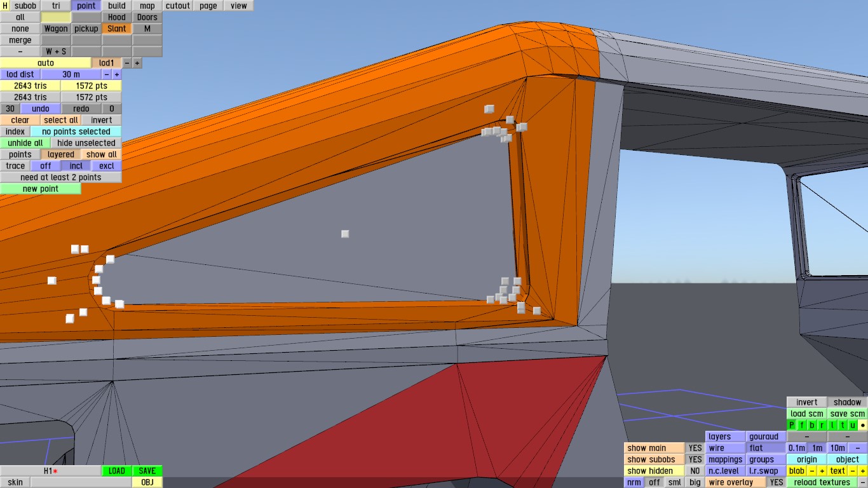Set trace mode to excl
The width and height of the screenshot is (868, 488).
pyautogui.click(x=107, y=166)
